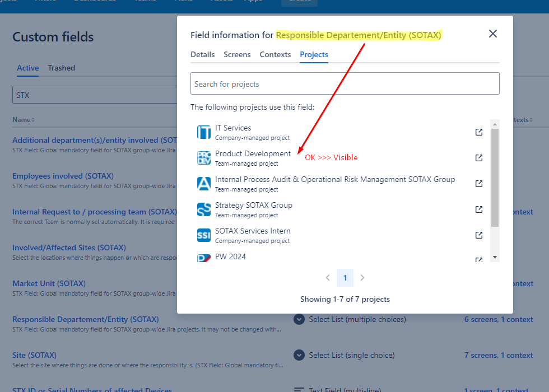Select PW 2024 project name
549x392 pixels.
pos(230,256)
